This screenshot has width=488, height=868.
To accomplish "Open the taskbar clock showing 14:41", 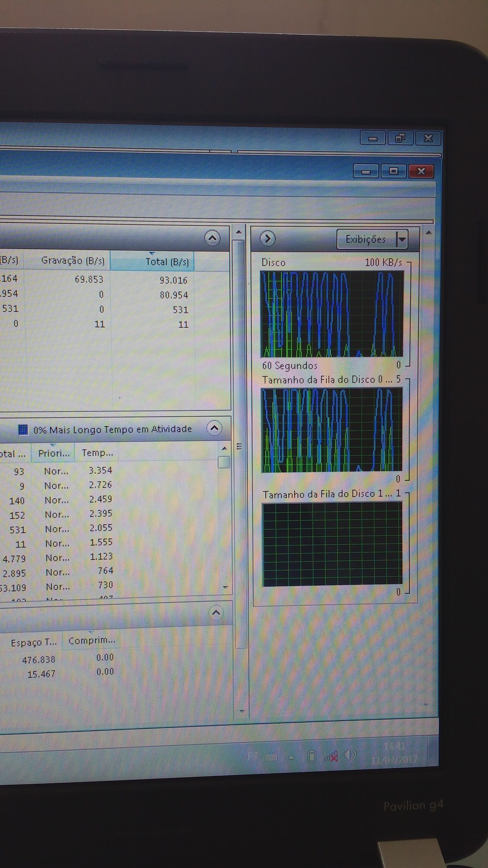I will click(x=394, y=753).
